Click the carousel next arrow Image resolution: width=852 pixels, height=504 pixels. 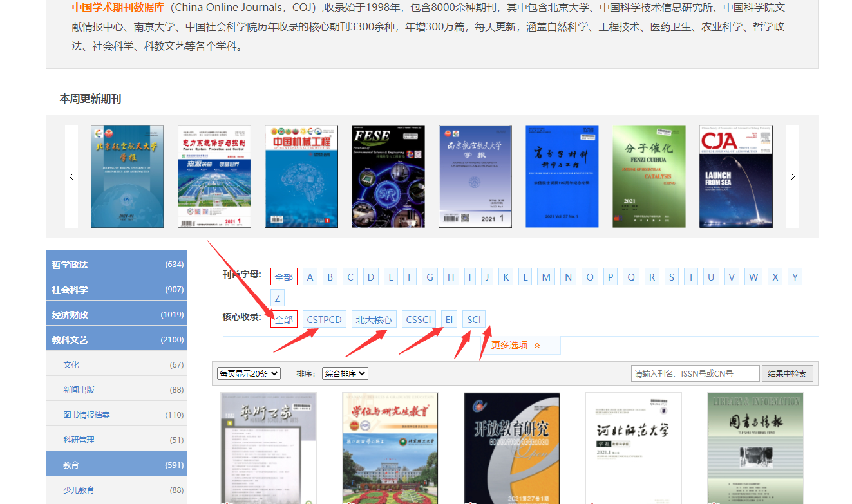pos(792,176)
